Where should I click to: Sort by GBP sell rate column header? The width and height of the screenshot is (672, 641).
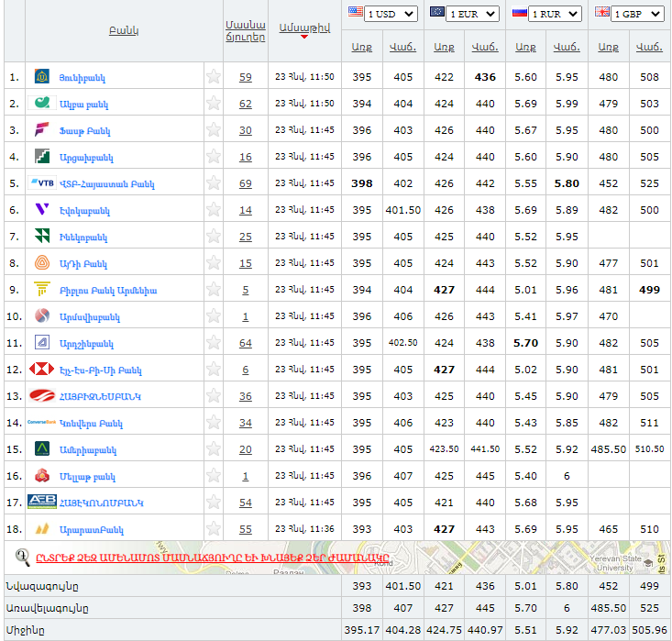point(649,47)
